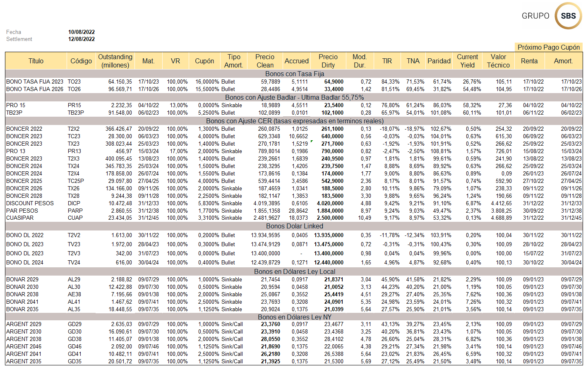Select the BONAR 2035 row title
588x372 pixels.
pos(22,309)
